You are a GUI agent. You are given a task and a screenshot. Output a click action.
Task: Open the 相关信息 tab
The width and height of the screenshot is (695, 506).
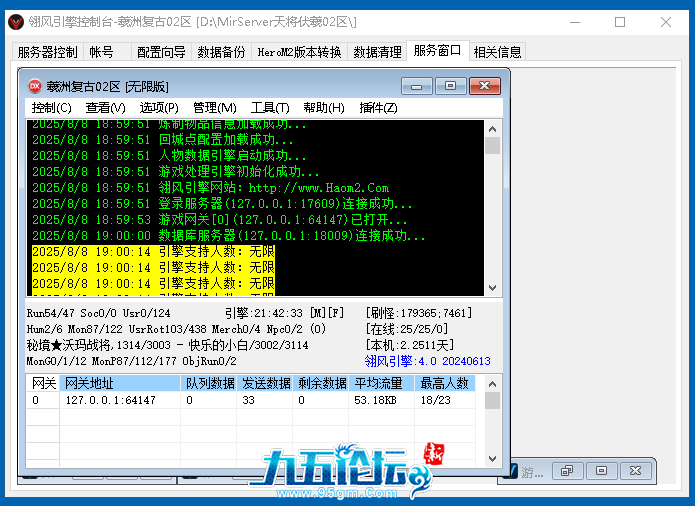[497, 52]
